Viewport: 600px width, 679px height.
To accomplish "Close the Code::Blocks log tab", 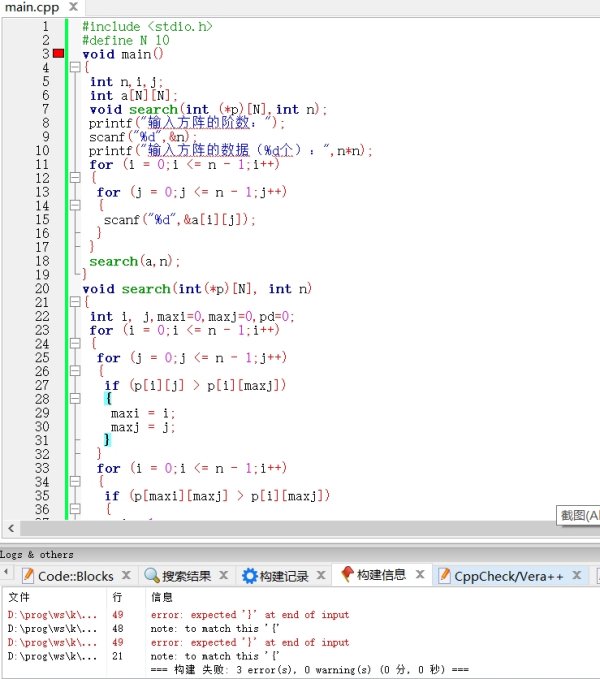I will 126,576.
